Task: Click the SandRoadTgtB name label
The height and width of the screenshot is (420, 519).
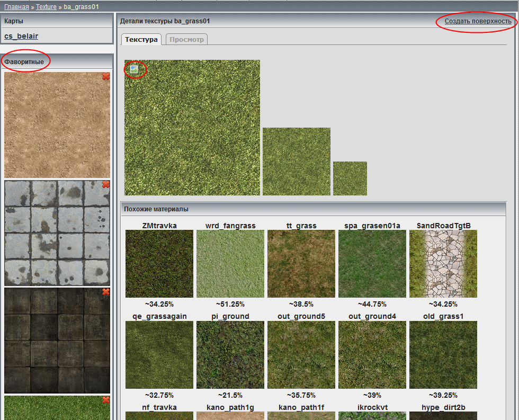Action: coord(444,226)
